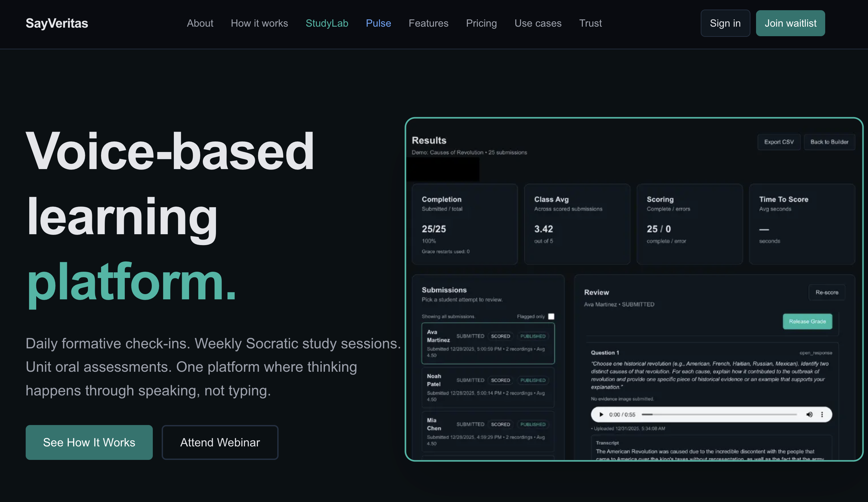Image resolution: width=868 pixels, height=502 pixels.
Task: Play the audio recording
Action: click(x=601, y=414)
